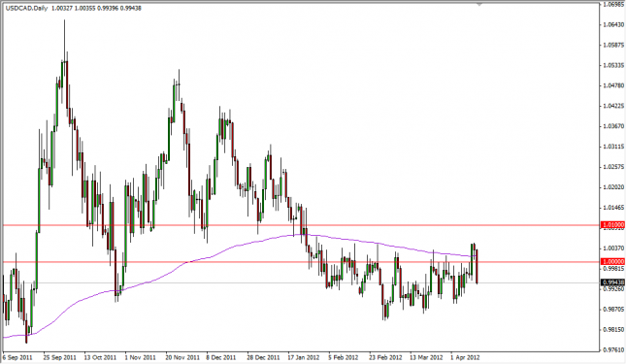
Task: Click the 1.05875 price axis label
Action: pos(613,45)
